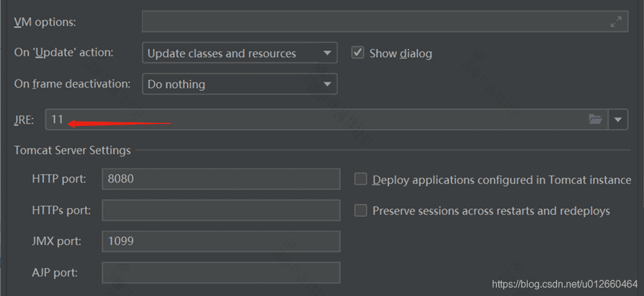Enable Deploy applications configured in Tomcat instance
This screenshot has height=296, width=644.
360,179
